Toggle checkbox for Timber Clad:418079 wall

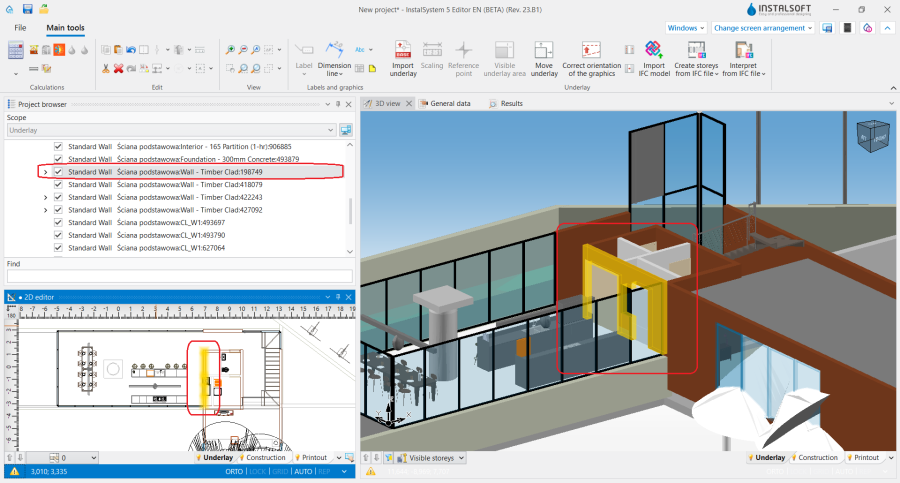coord(58,184)
